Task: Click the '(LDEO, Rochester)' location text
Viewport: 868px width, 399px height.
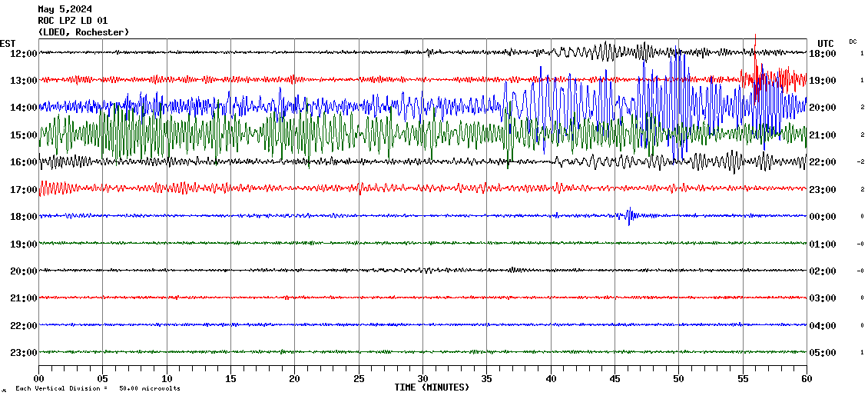Action: 83,32
